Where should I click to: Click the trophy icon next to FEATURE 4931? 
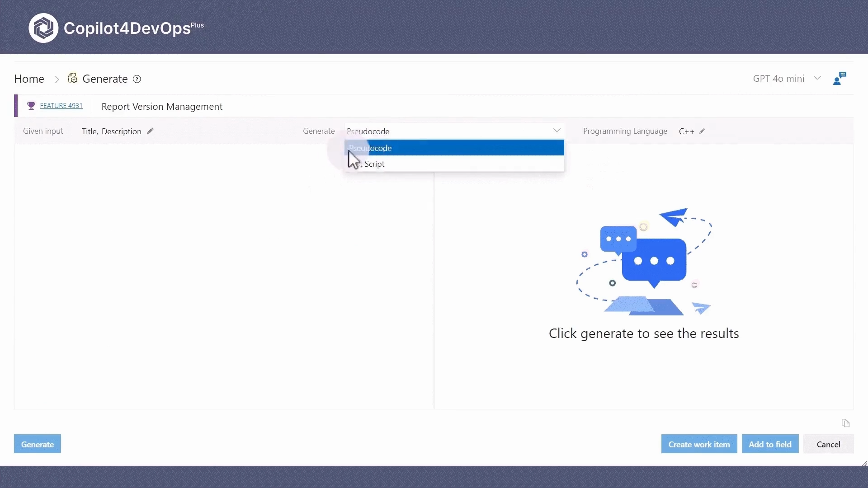31,105
